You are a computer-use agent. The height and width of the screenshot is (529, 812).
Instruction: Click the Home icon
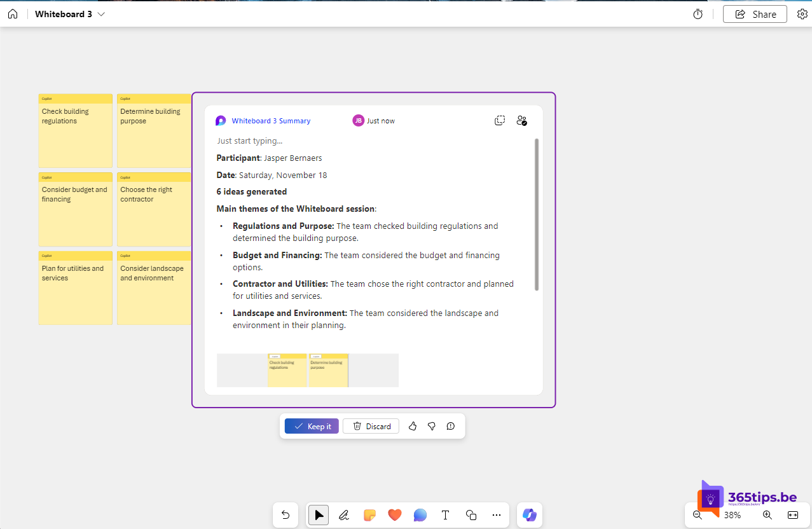coord(13,14)
